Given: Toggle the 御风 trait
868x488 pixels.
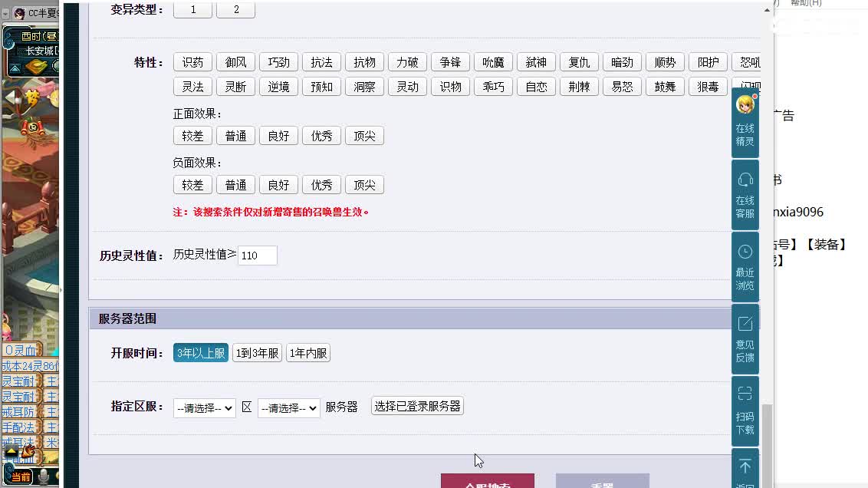Looking at the screenshot, I should tap(236, 62).
